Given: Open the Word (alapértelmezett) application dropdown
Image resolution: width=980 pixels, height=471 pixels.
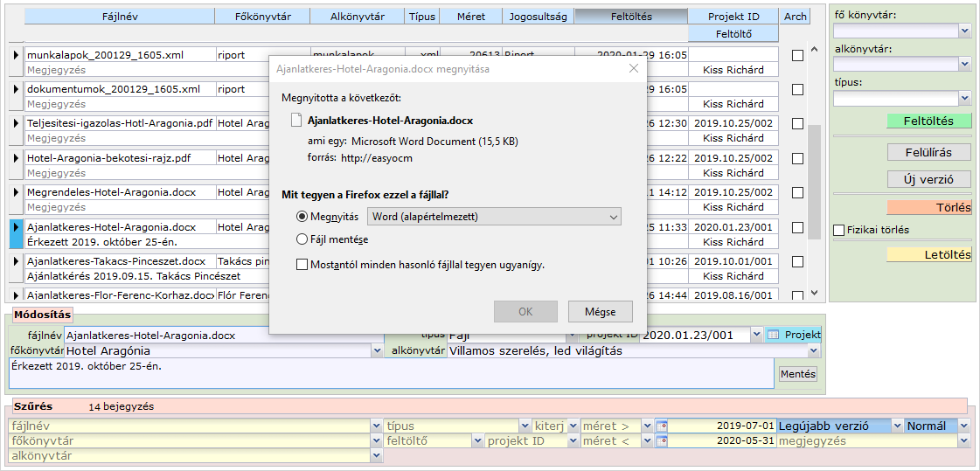Looking at the screenshot, I should click(494, 217).
